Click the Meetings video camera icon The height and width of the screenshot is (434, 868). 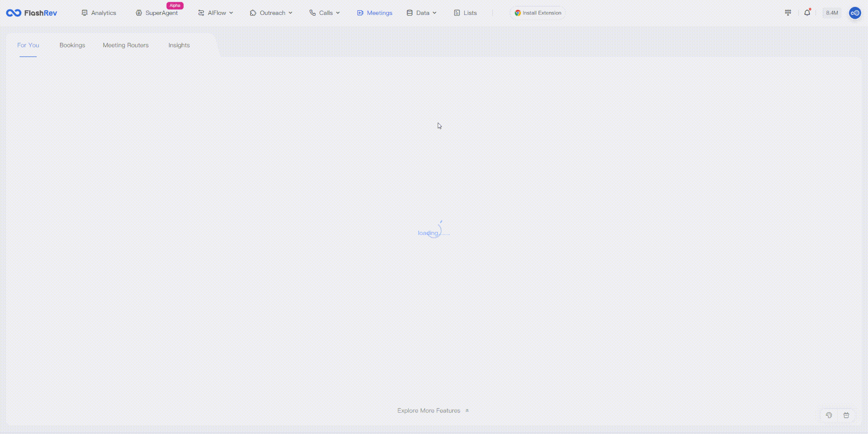360,13
